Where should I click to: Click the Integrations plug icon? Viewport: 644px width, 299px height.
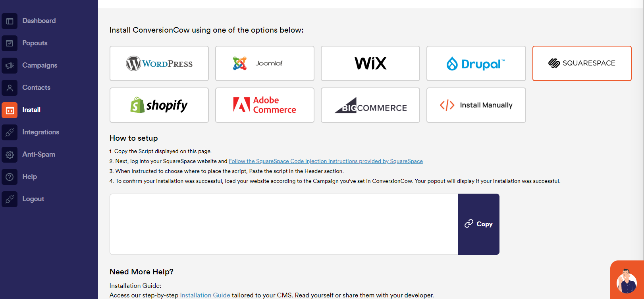(10, 132)
